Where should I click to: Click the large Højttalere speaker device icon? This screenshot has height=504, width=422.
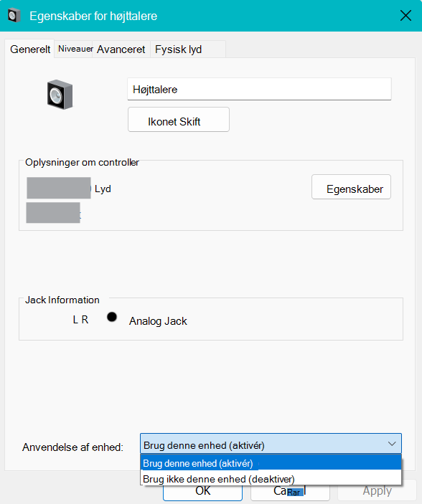pos(60,95)
